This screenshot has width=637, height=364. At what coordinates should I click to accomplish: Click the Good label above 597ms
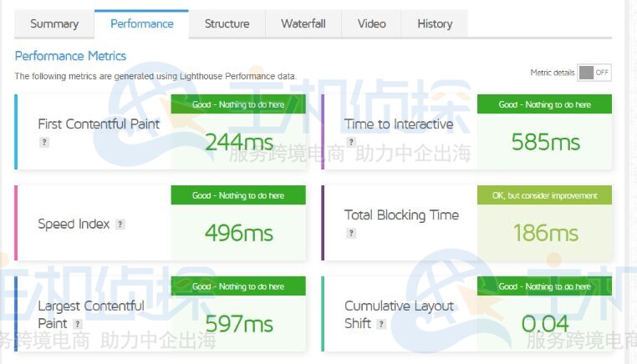(x=238, y=286)
